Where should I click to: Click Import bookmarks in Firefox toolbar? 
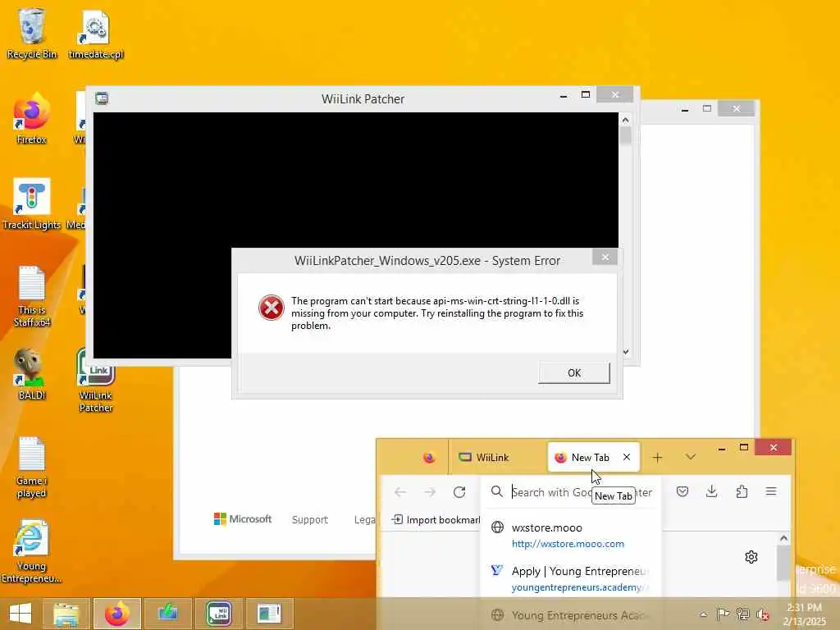[436, 519]
